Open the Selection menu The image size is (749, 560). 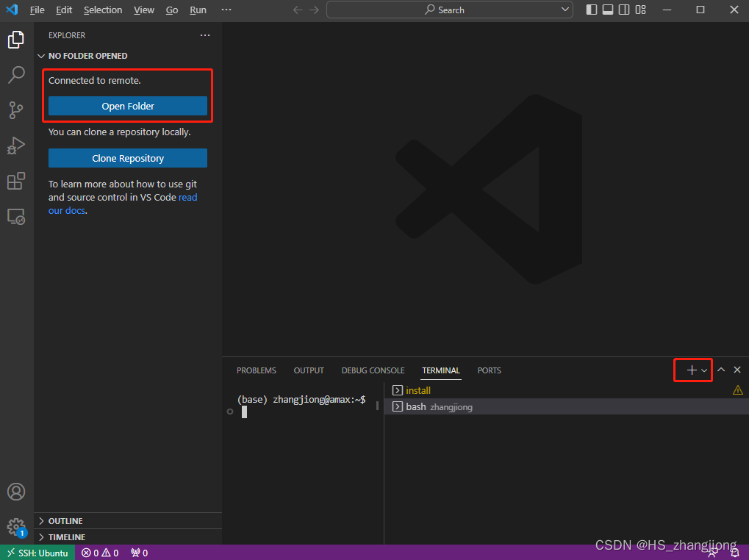click(103, 10)
